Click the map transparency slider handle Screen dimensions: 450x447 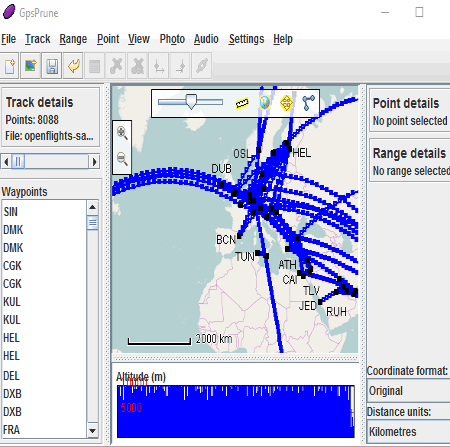[x=191, y=102]
